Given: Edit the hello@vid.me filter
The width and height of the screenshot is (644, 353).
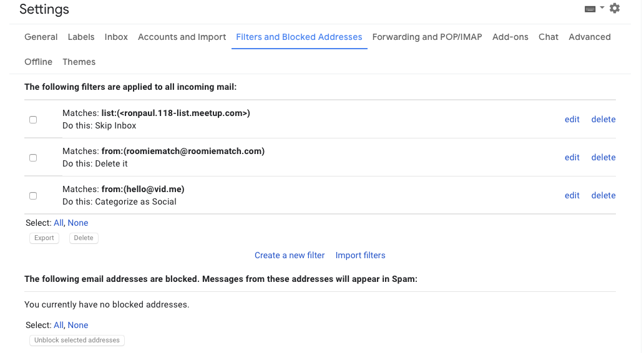Looking at the screenshot, I should pos(572,196).
